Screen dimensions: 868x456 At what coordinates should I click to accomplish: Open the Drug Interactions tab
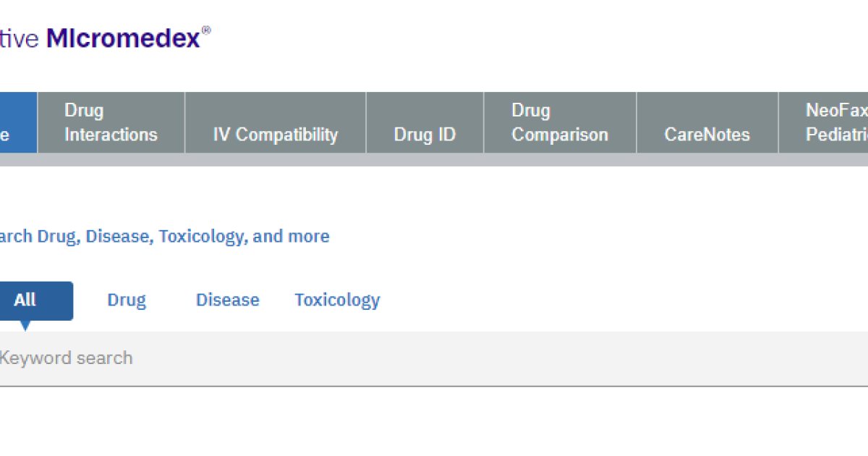point(111,122)
